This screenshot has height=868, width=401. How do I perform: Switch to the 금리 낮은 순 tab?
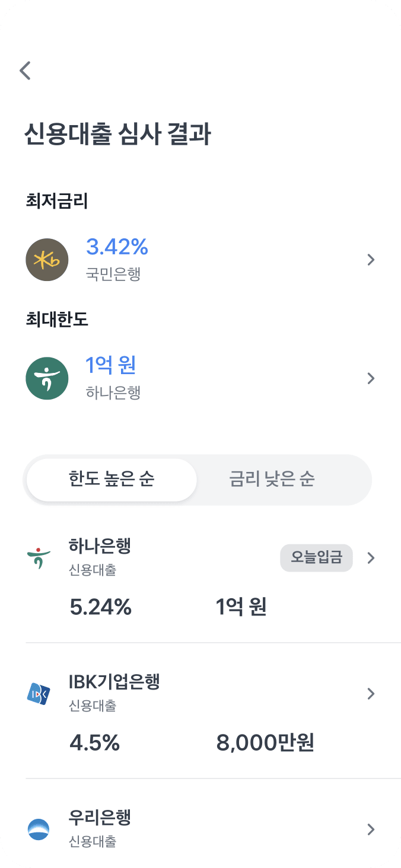[x=272, y=480]
